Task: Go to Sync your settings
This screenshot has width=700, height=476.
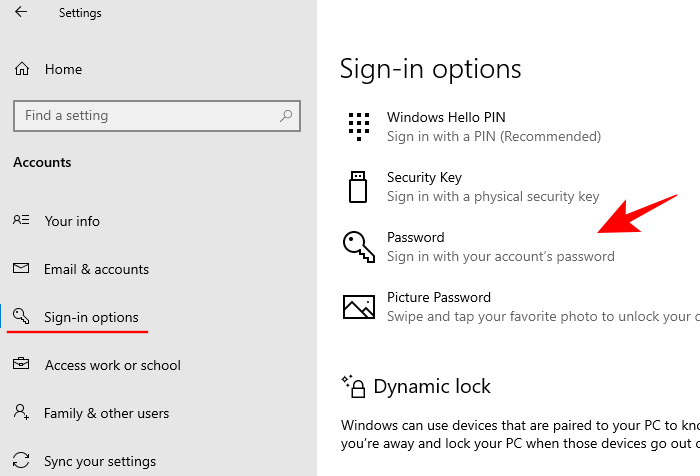Action: [x=100, y=461]
